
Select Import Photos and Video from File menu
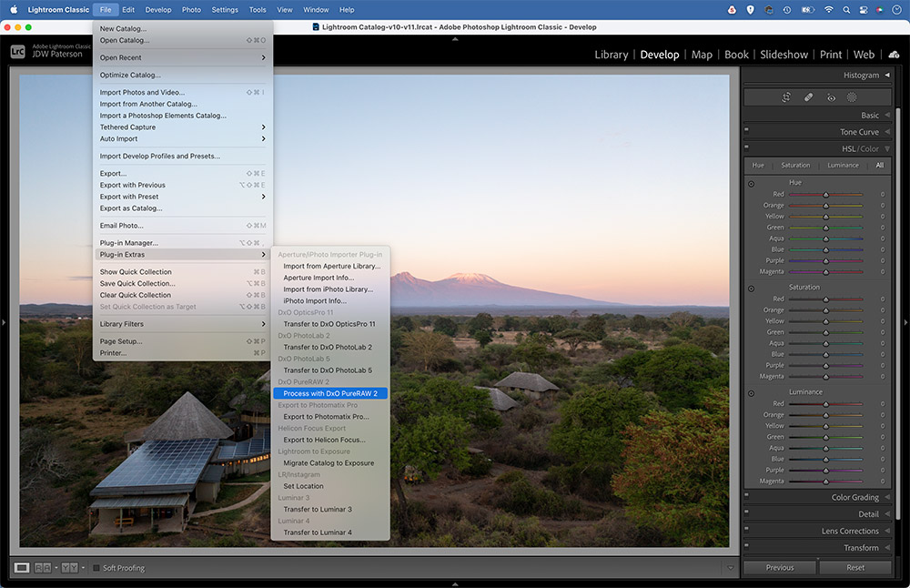tap(182, 92)
